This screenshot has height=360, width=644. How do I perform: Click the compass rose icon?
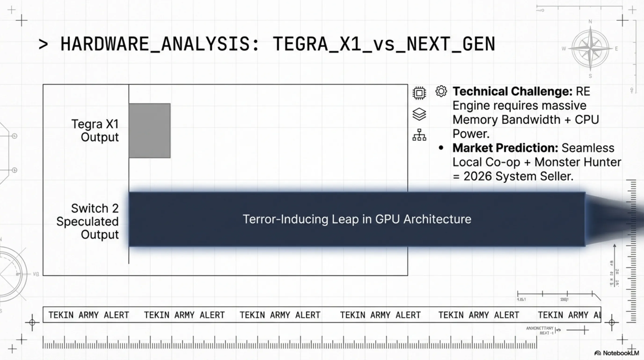(590, 49)
